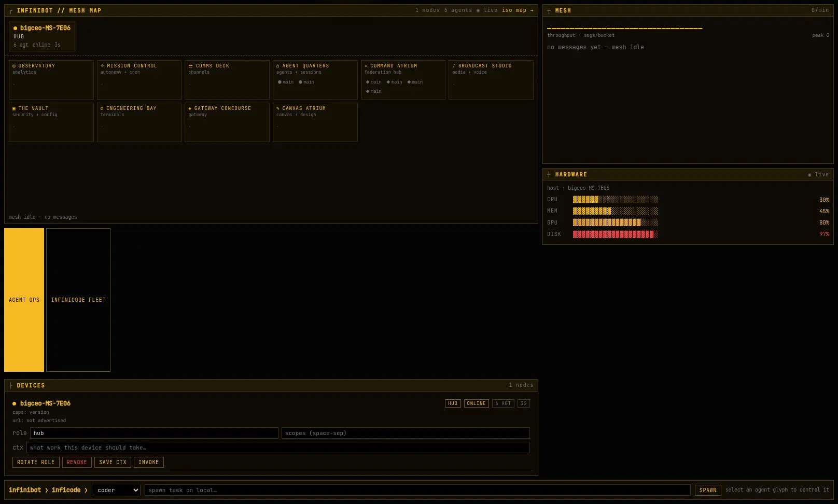Image resolution: width=838 pixels, height=504 pixels.
Task: Click the ROTATE ROLE button
Action: click(x=36, y=462)
